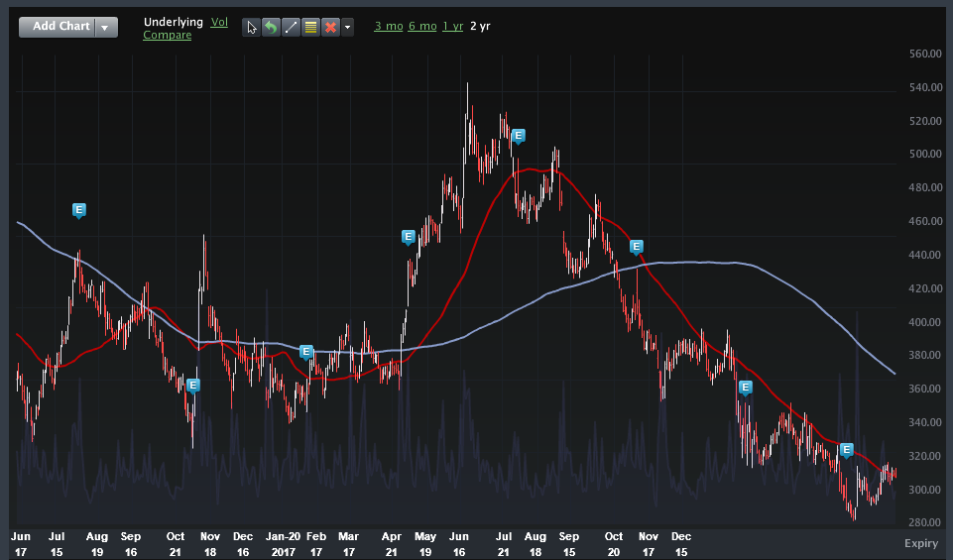This screenshot has height=560, width=953.
Task: Click the 280.00 price axis label
Action: [925, 523]
